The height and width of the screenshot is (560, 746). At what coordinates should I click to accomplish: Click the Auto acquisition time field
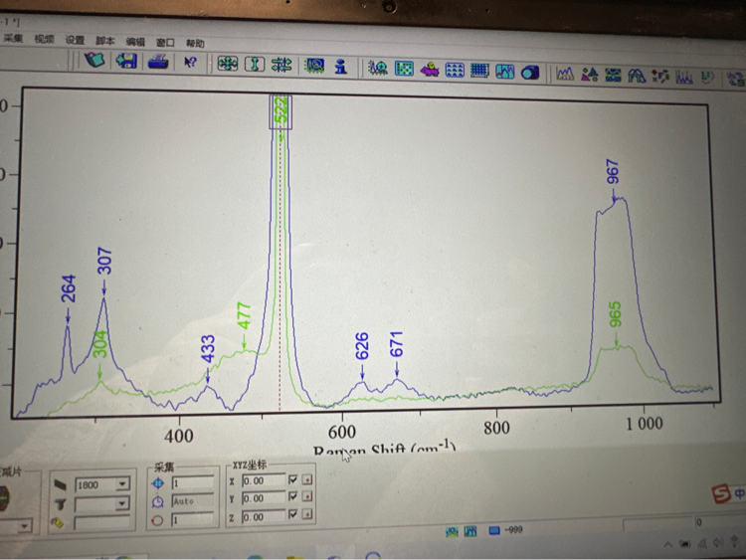click(193, 501)
